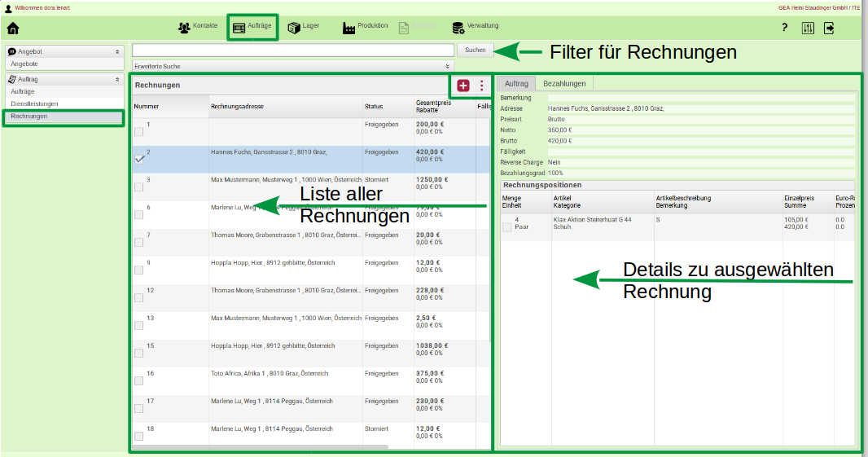Click the horizontal scrollbar under invoice list
The width and height of the screenshot is (868, 457).
[261, 446]
